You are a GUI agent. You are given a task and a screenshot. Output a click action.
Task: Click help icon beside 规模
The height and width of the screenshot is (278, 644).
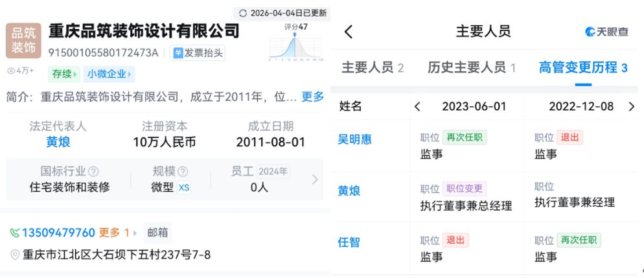click(x=183, y=171)
